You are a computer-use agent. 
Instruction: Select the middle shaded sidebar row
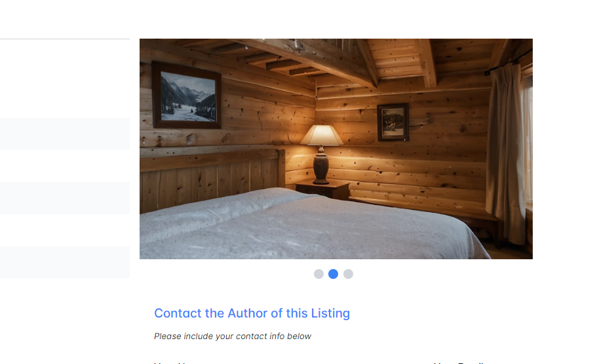[x=65, y=198]
